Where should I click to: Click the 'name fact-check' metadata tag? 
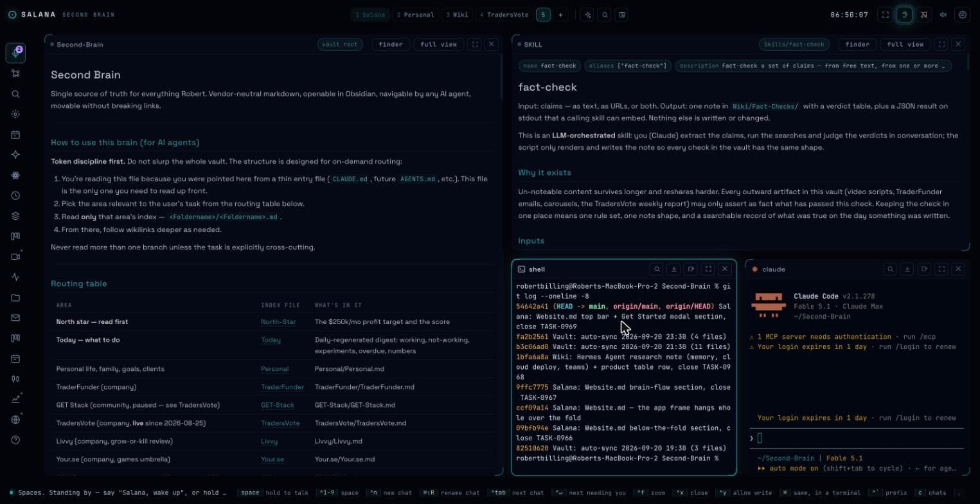(x=549, y=66)
